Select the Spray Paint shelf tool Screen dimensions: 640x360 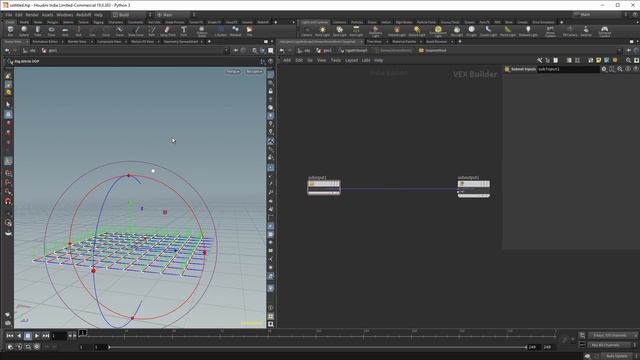(167, 31)
